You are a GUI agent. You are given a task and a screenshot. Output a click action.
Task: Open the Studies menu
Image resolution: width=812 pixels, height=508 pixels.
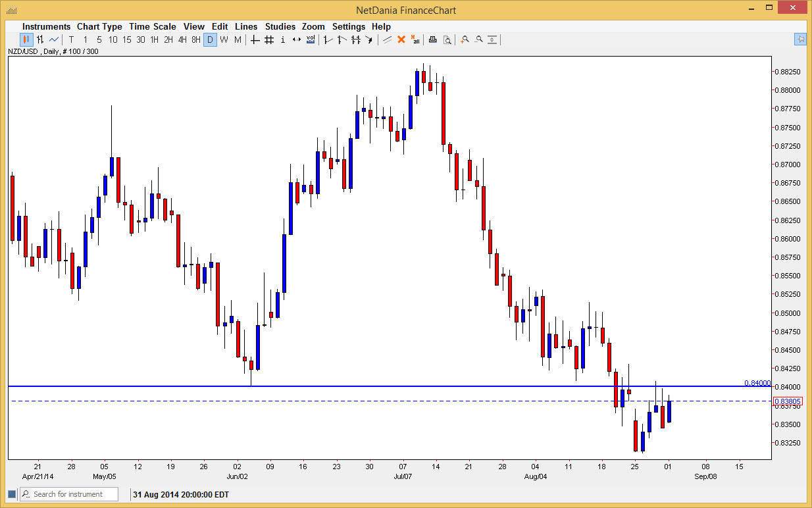[x=280, y=26]
